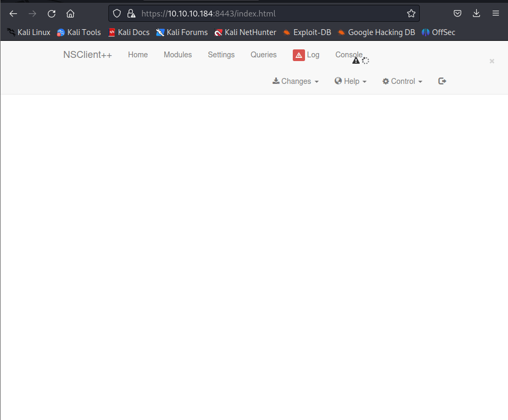The width and height of the screenshot is (508, 420).
Task: Open the Kali NetHunter bookmark
Action: pos(245,32)
